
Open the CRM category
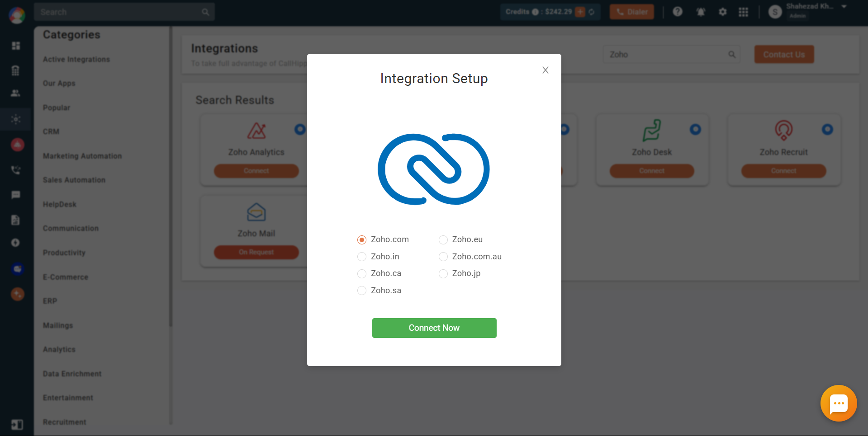tap(51, 131)
